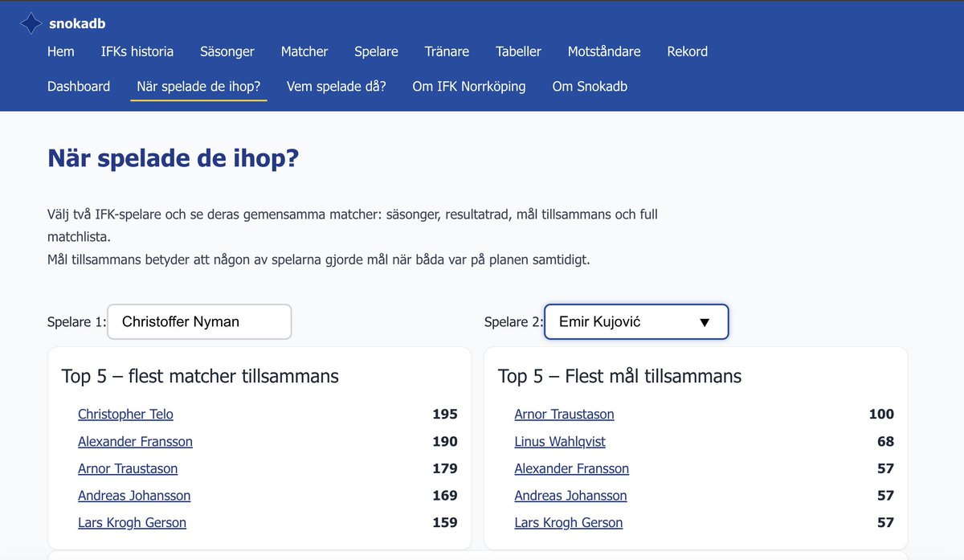Screen dimensions: 964x560
Task: Open the Vem spelade då? tab
Action: click(x=337, y=86)
